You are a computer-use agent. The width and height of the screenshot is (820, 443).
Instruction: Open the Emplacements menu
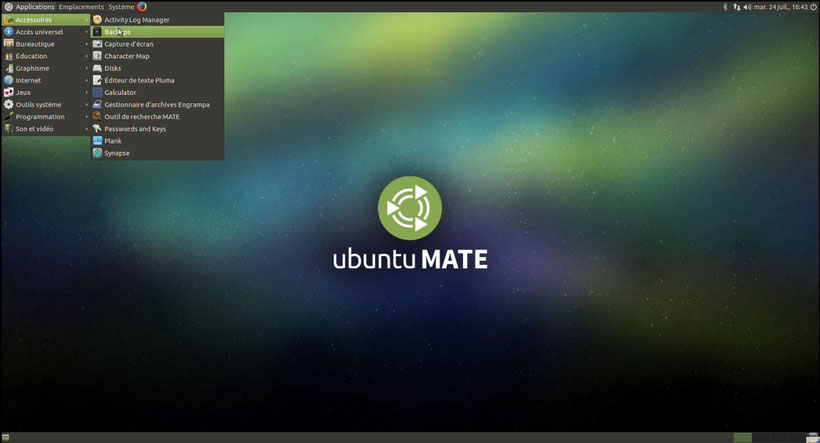81,7
